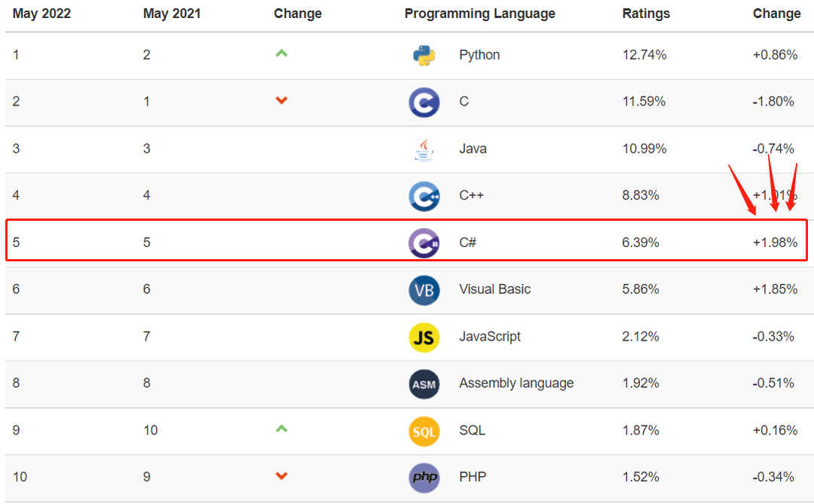Click the yellow JavaScript JS icon

424,338
